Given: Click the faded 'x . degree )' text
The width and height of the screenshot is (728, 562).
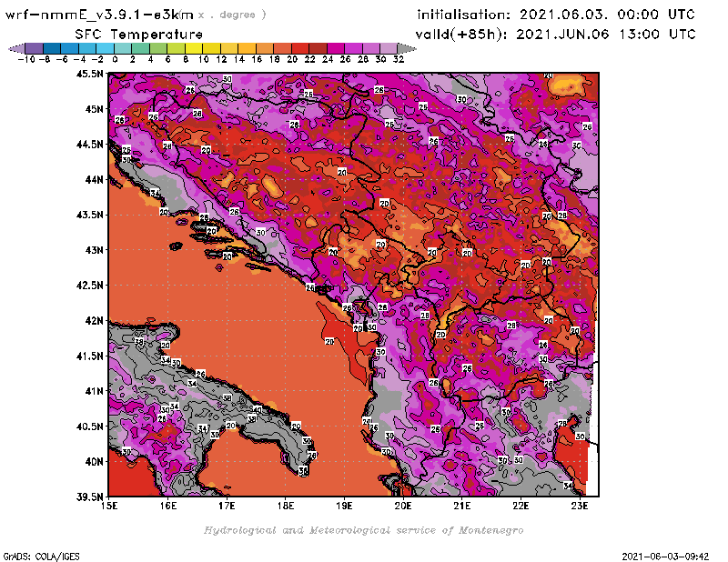Looking at the screenshot, I should 232,15.
